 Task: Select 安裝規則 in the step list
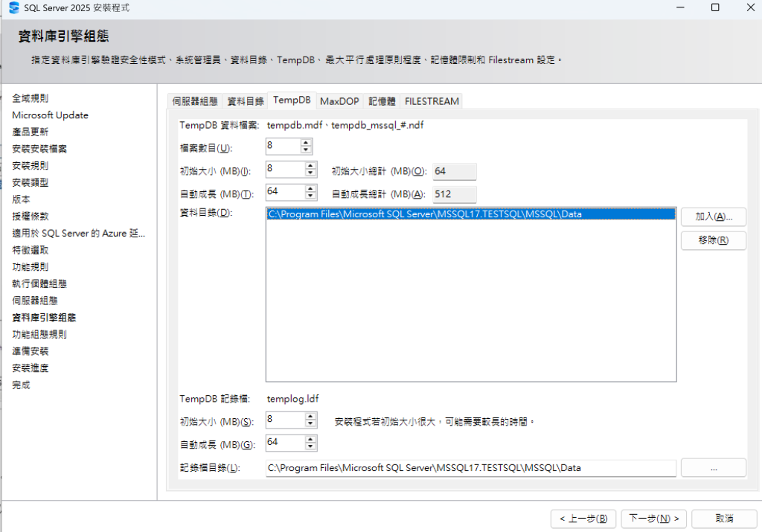[x=30, y=166]
